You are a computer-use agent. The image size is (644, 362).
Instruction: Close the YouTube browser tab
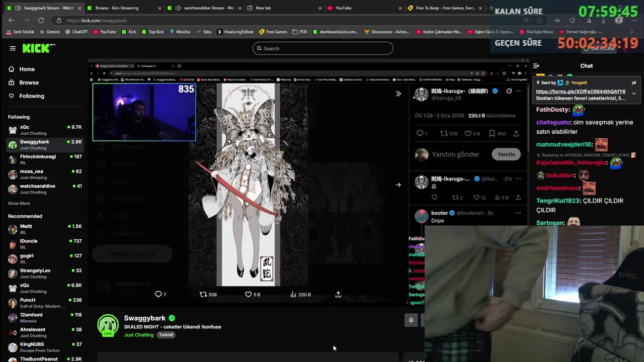[400, 8]
